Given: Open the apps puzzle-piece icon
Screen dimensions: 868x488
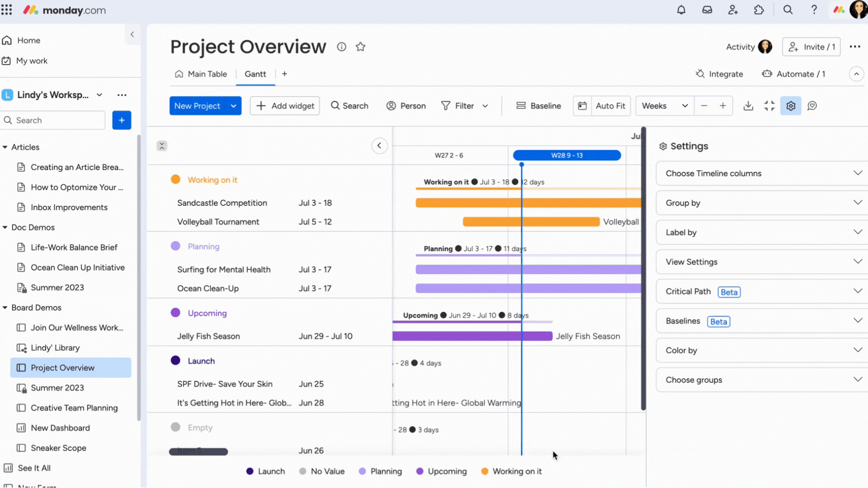Looking at the screenshot, I should coord(759,10).
